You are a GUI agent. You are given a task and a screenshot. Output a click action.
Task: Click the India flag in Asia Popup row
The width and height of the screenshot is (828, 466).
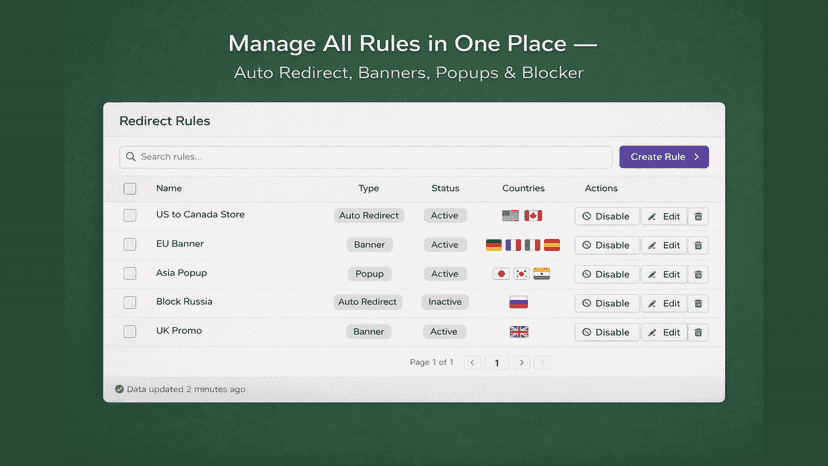[x=541, y=274]
